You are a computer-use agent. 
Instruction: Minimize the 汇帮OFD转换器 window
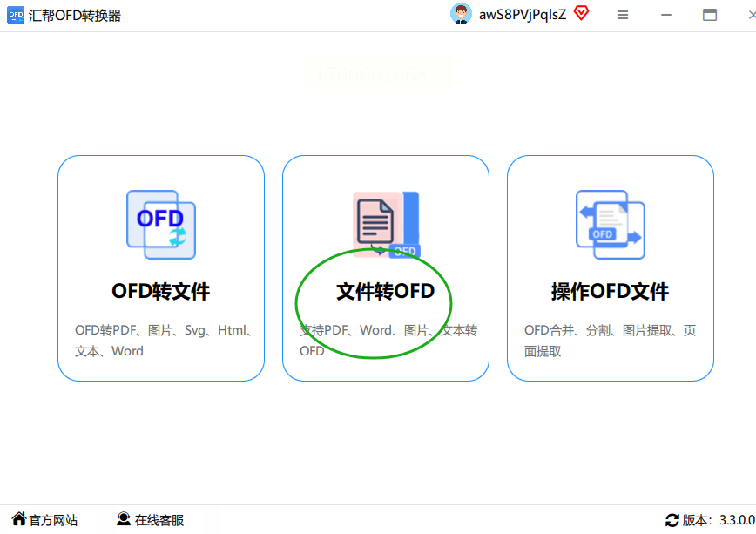(666, 15)
